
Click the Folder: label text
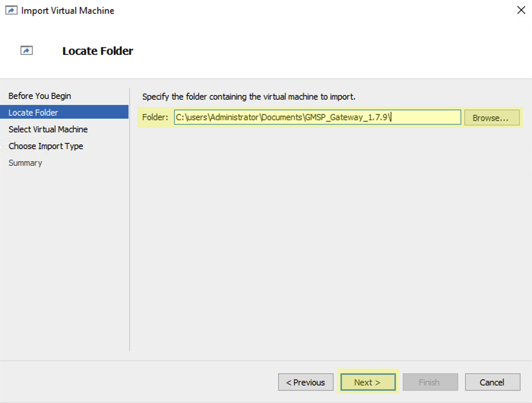pyautogui.click(x=155, y=117)
